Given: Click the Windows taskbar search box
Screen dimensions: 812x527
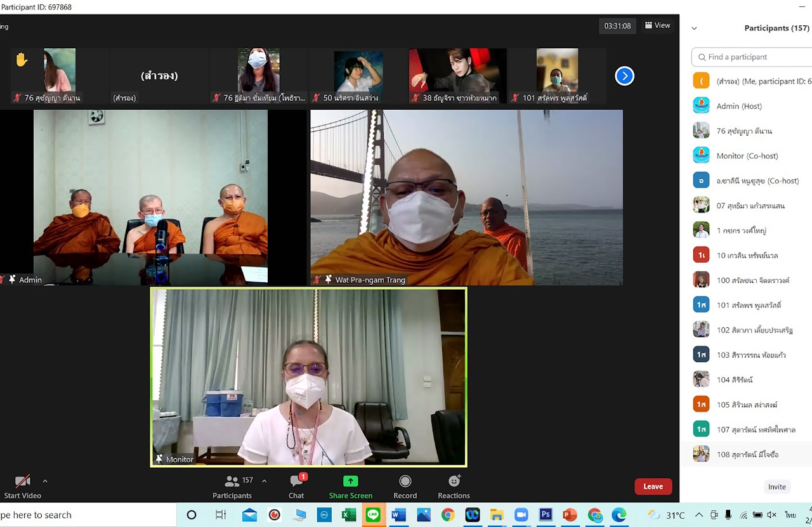Looking at the screenshot, I should pyautogui.click(x=88, y=515).
